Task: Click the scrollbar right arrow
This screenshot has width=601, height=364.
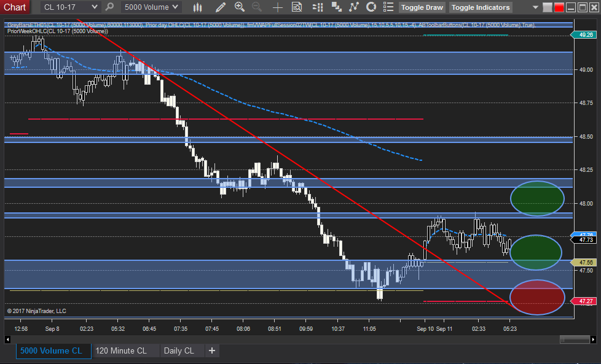Action: pos(594,339)
